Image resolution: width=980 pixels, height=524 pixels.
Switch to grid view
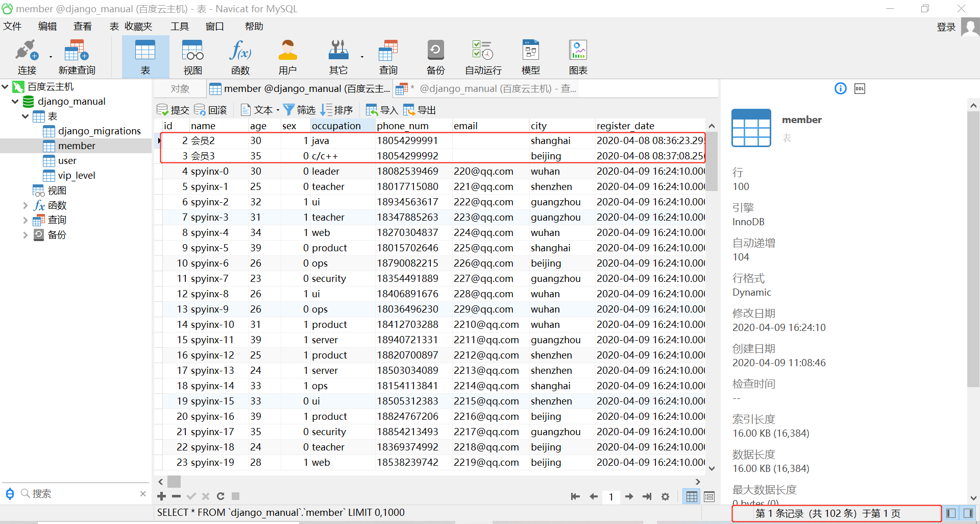click(692, 496)
